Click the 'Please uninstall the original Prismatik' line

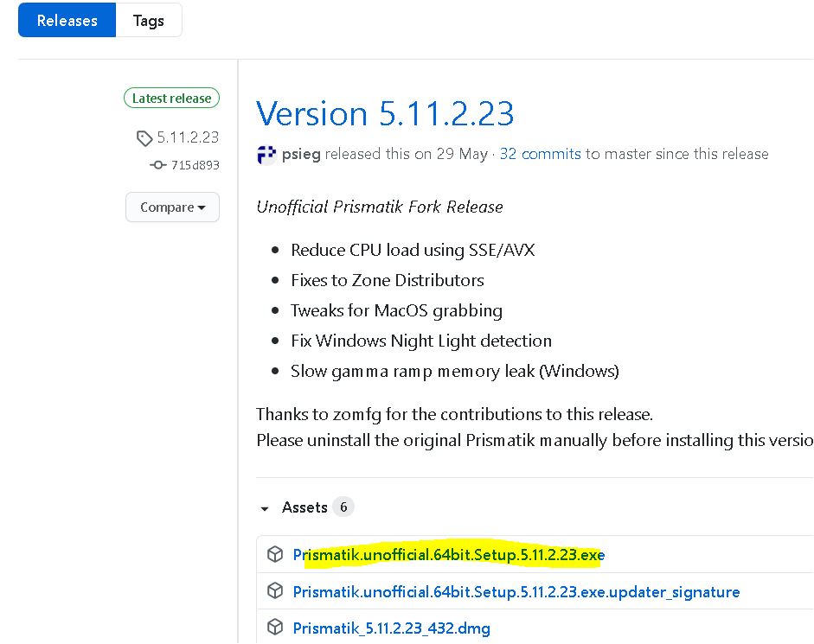535,440
